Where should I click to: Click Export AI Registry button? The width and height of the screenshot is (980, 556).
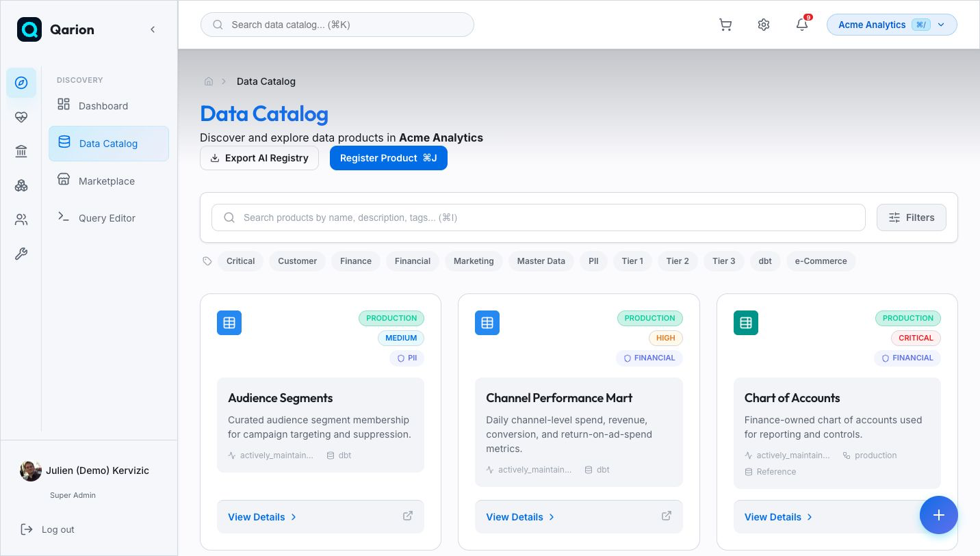(259, 158)
